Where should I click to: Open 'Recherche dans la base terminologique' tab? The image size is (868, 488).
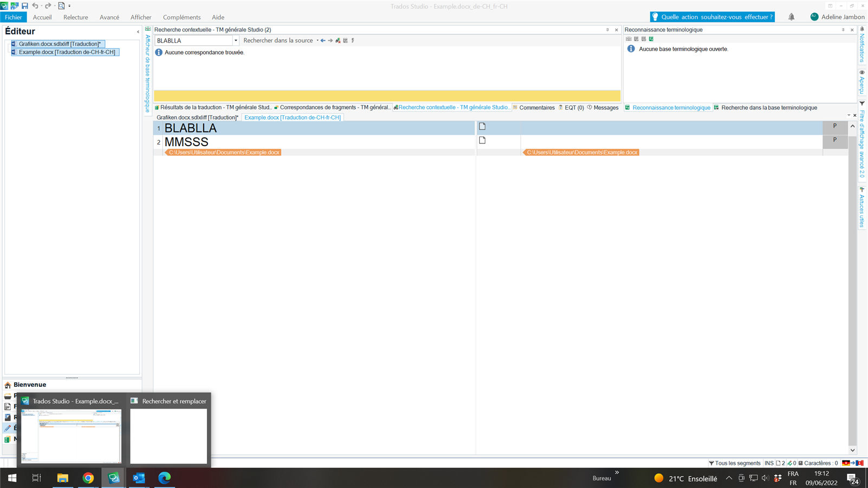point(766,108)
